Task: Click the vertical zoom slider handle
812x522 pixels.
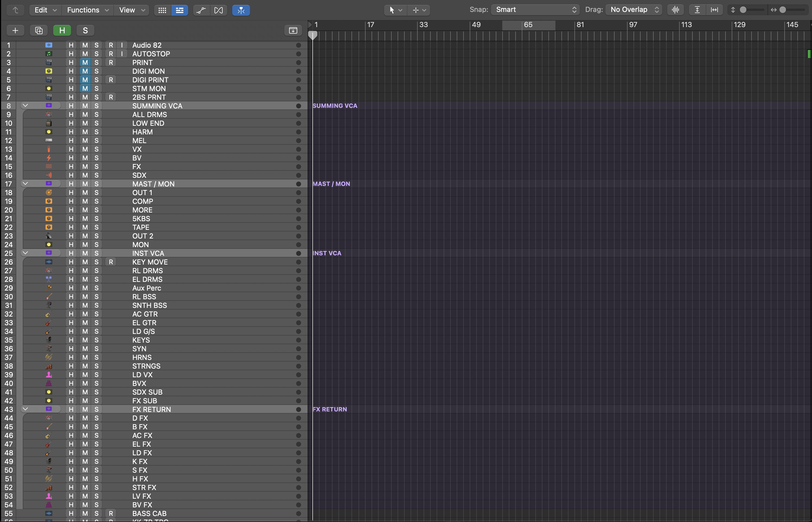Action: 743,10
